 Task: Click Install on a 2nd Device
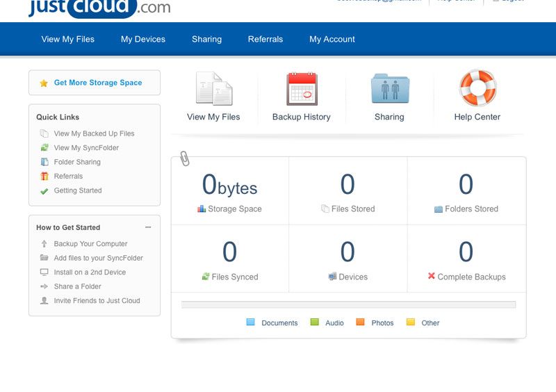tap(90, 272)
